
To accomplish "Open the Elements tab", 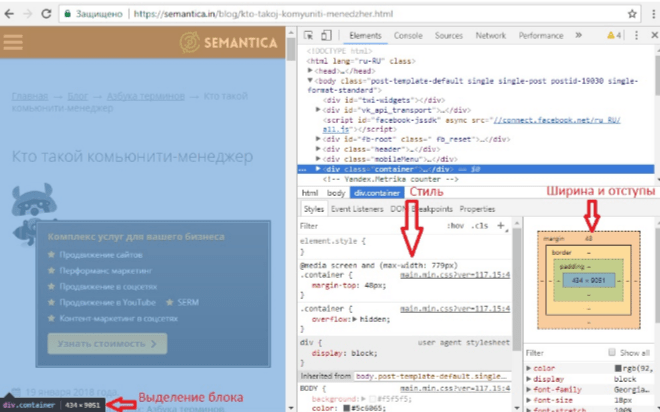I will (365, 36).
